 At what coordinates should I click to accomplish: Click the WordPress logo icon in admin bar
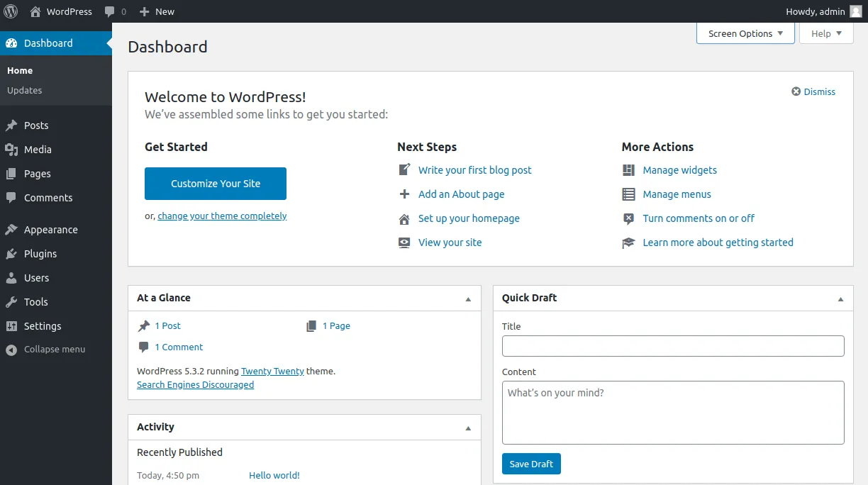11,11
